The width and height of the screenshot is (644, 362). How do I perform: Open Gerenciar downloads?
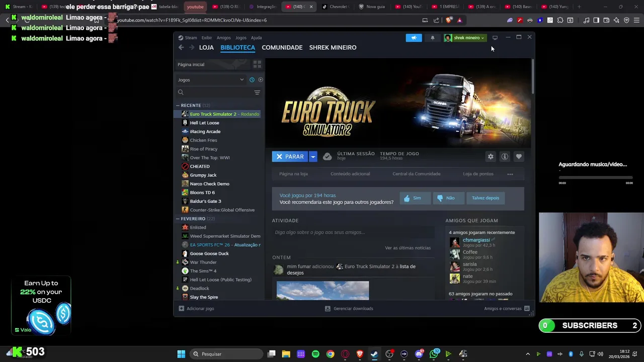pos(349,309)
